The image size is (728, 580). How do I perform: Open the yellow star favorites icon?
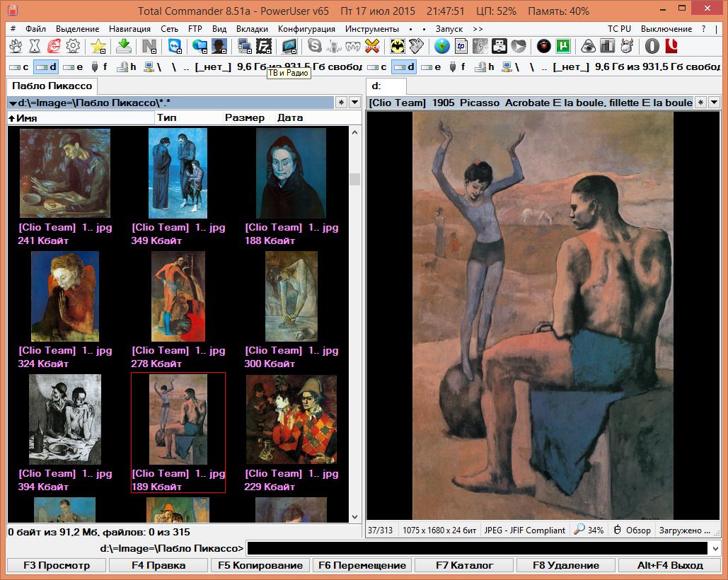click(x=98, y=46)
